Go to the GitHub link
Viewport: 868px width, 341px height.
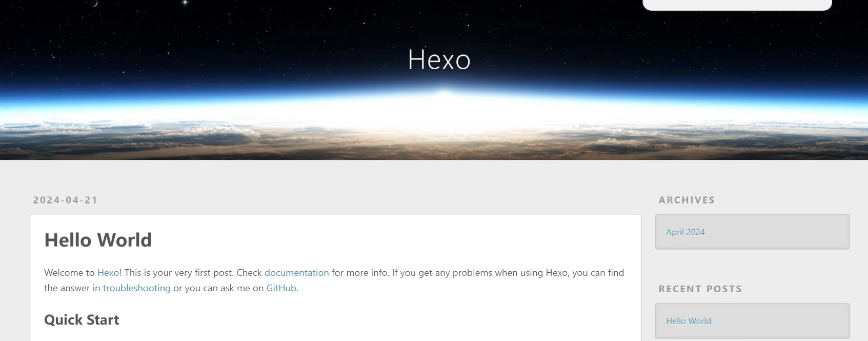281,288
